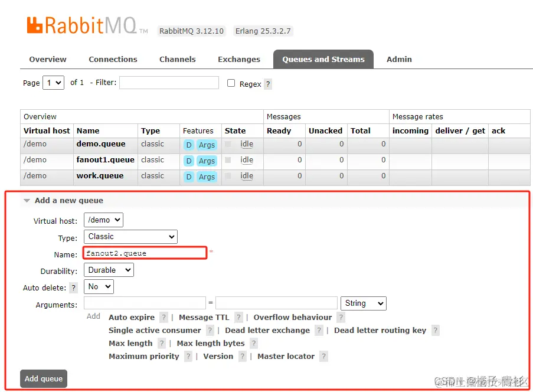
Task: Click the D durable icon for demo.queue
Action: coord(189,145)
